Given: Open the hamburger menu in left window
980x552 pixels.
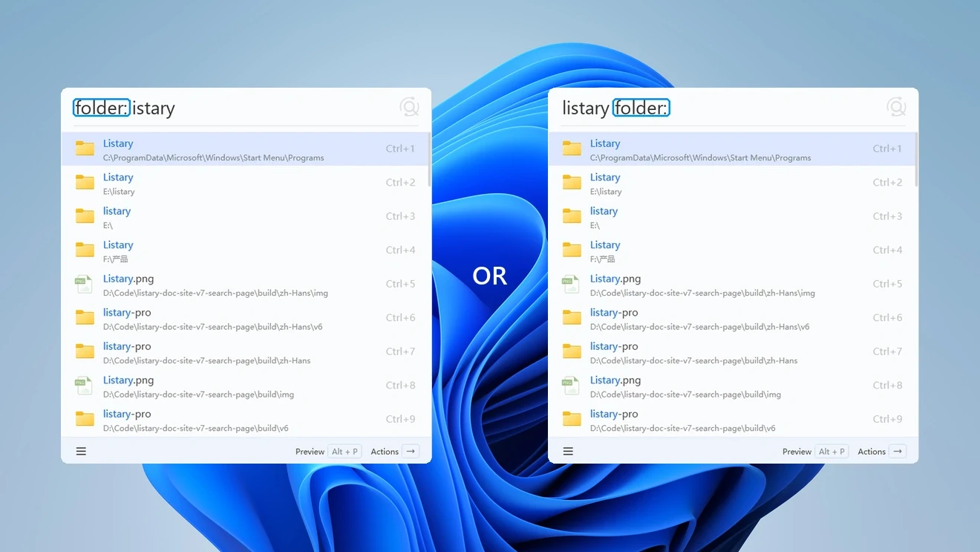Looking at the screenshot, I should tap(81, 451).
